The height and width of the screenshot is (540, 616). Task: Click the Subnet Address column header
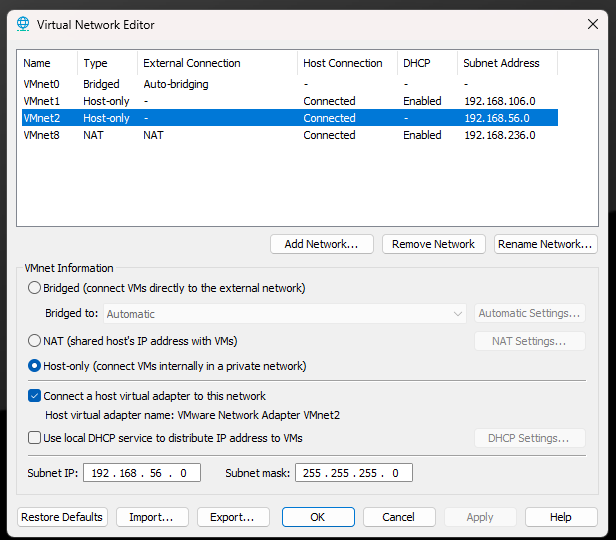coord(508,63)
